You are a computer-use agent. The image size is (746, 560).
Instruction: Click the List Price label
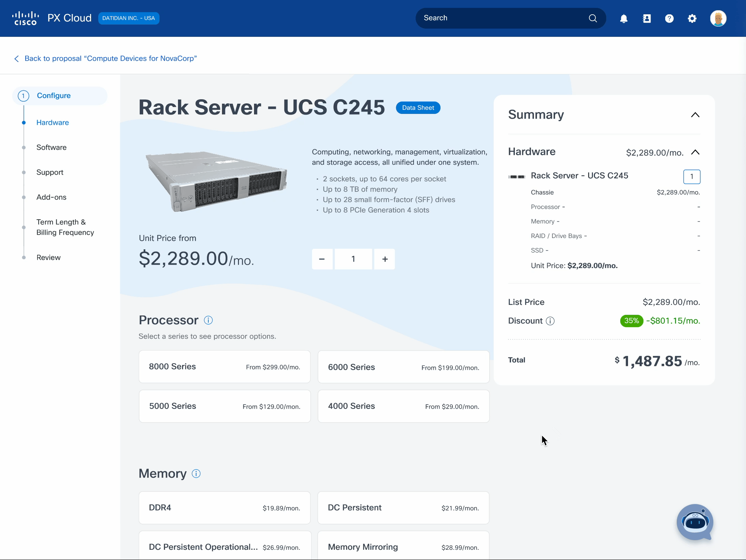526,302
